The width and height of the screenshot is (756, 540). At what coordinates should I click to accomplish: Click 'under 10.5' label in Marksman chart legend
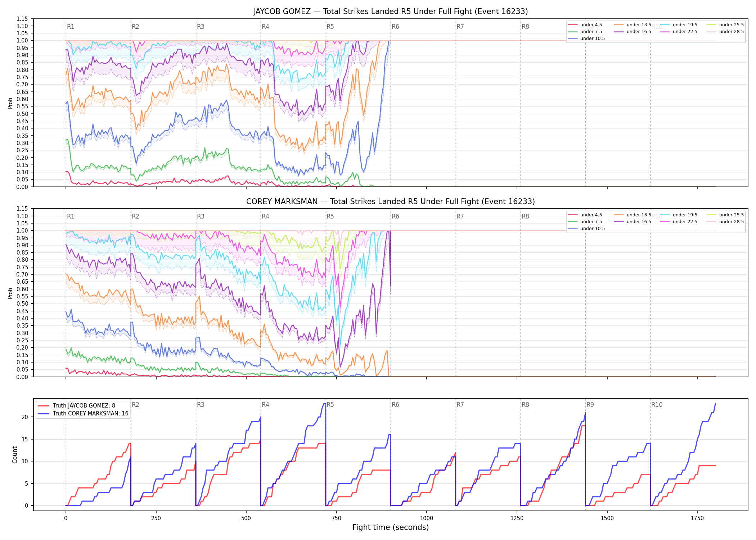click(x=592, y=229)
